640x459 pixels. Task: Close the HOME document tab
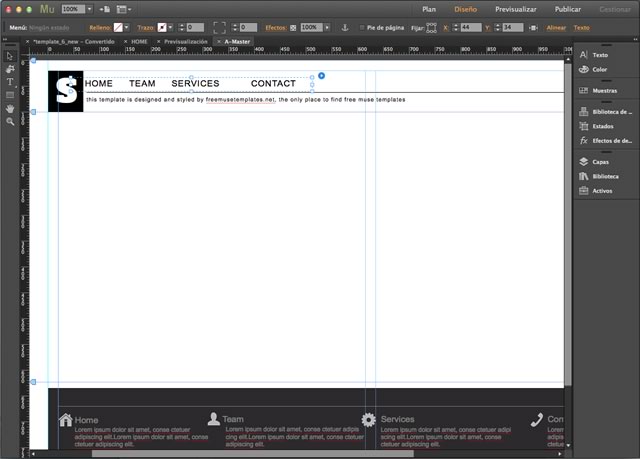pyautogui.click(x=125, y=42)
